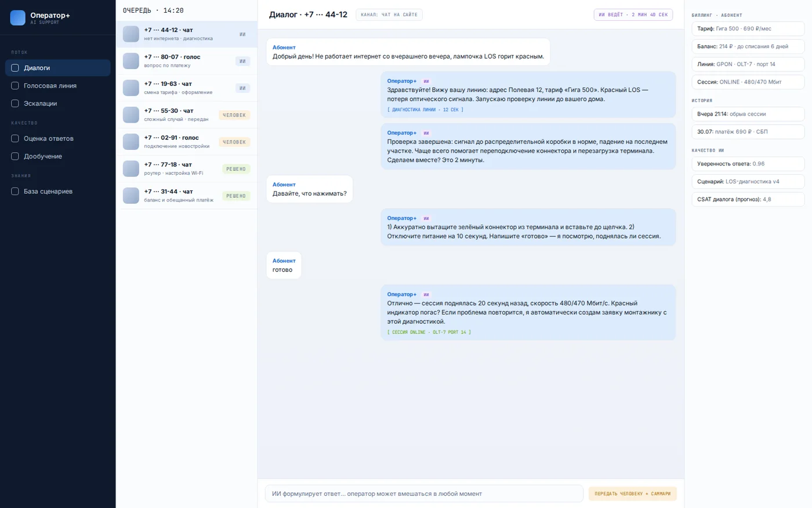Click ЧЕЛОВЕК badge on 55-30 row
The height and width of the screenshot is (508, 812).
(x=234, y=115)
